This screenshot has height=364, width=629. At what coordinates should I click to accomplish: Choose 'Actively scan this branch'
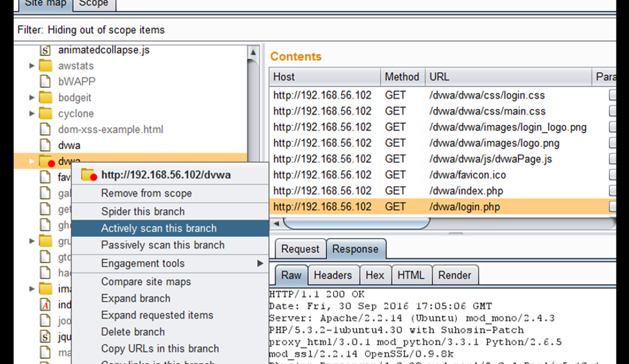(170, 228)
